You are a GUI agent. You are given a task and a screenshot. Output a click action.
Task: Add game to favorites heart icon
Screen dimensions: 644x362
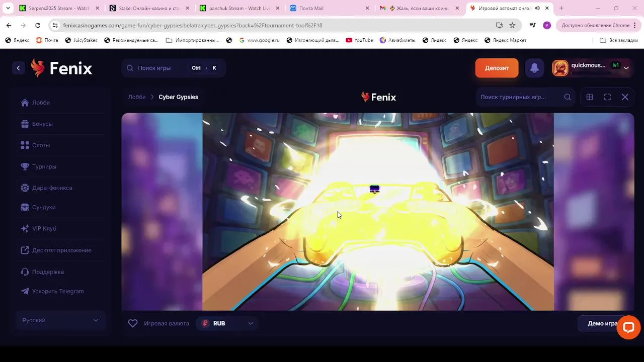pyautogui.click(x=133, y=323)
